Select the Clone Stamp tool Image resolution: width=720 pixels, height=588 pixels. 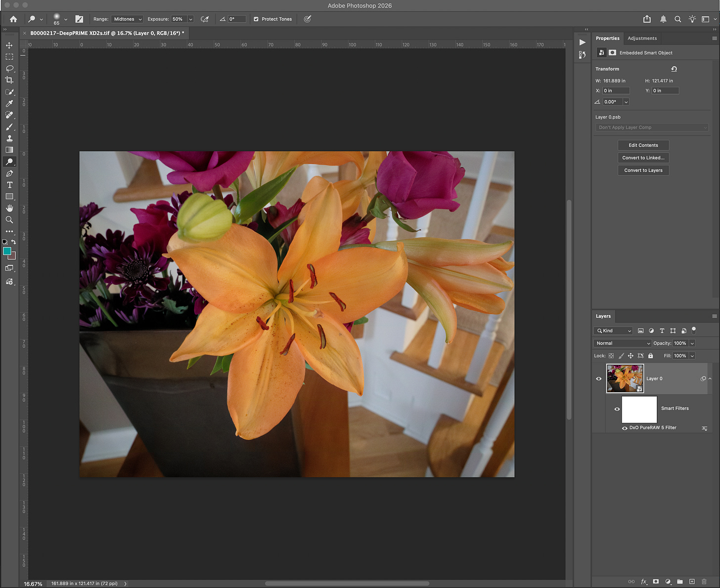coord(9,138)
